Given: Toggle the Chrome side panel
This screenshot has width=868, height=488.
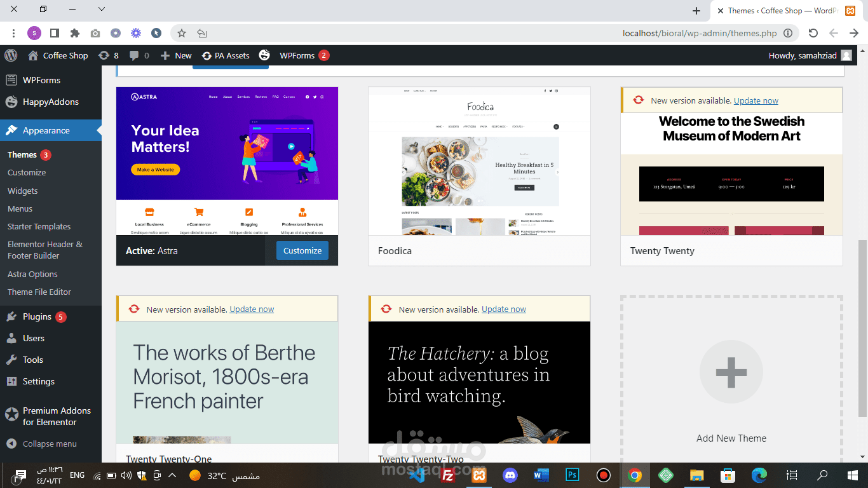Looking at the screenshot, I should (x=55, y=33).
